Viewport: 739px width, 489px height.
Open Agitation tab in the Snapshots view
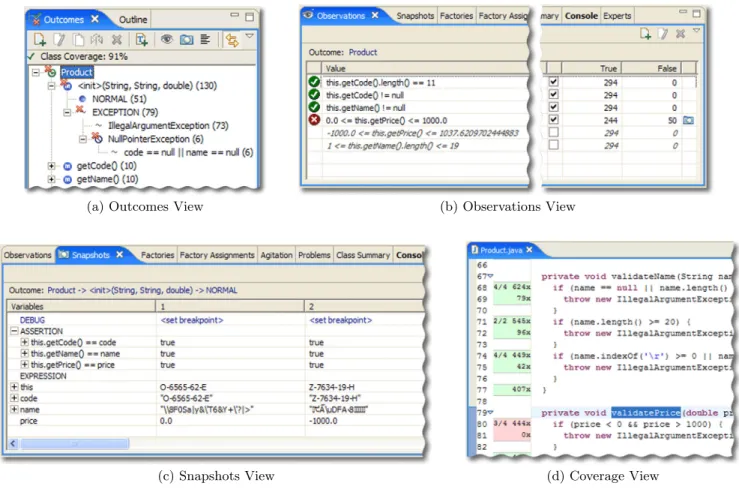[x=276, y=255]
